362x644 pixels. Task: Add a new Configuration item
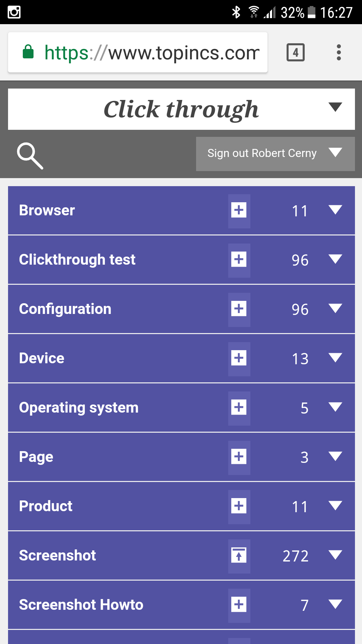tap(239, 309)
